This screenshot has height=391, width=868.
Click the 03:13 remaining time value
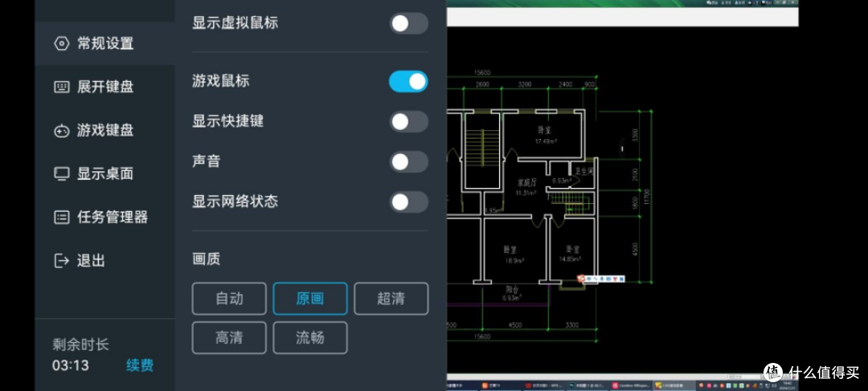70,365
